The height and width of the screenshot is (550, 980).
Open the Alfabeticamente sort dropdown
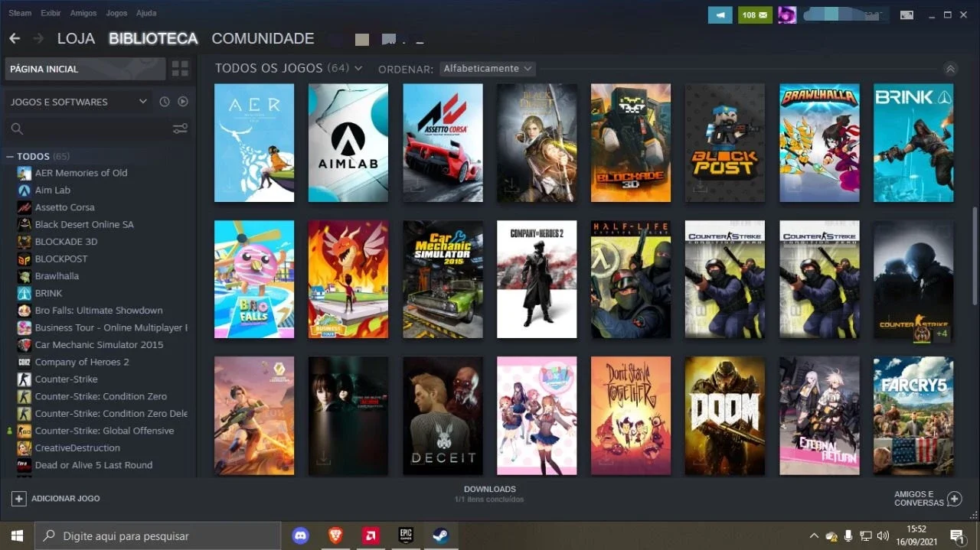coord(488,69)
